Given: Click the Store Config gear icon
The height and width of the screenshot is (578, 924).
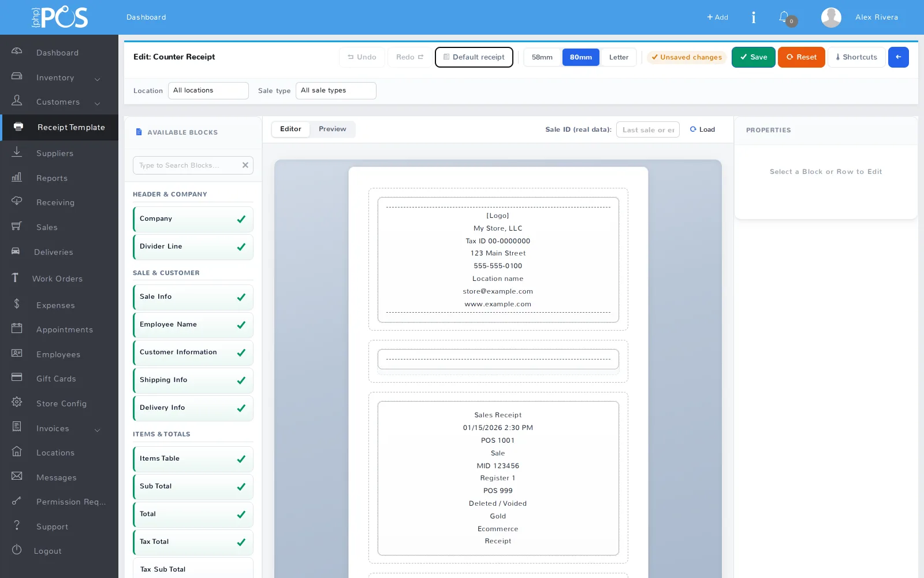Looking at the screenshot, I should (17, 402).
